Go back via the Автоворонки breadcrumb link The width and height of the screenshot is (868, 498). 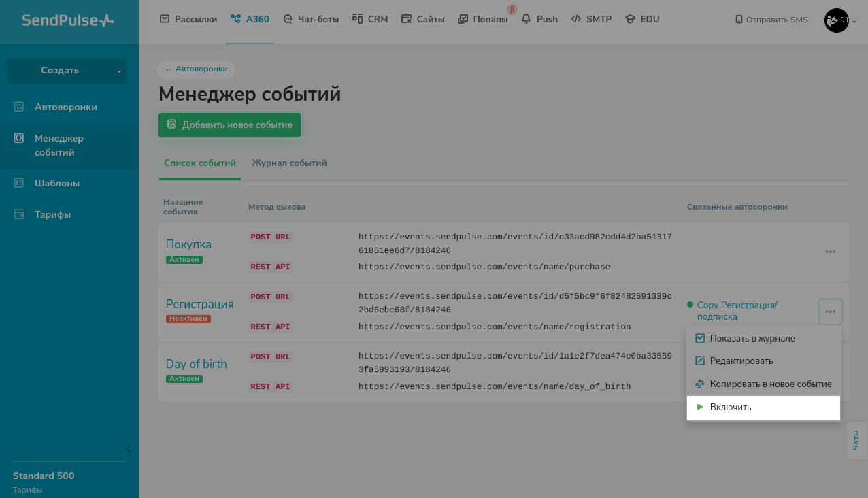[x=197, y=69]
